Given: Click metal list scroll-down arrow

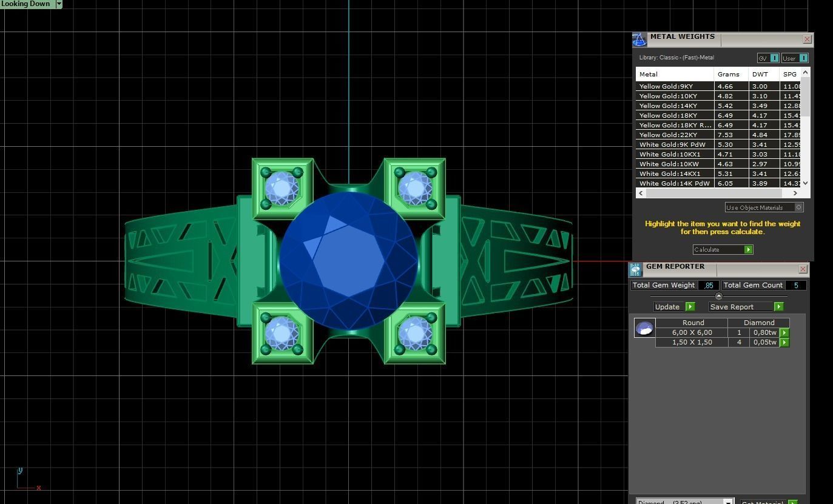Looking at the screenshot, I should pos(805,183).
